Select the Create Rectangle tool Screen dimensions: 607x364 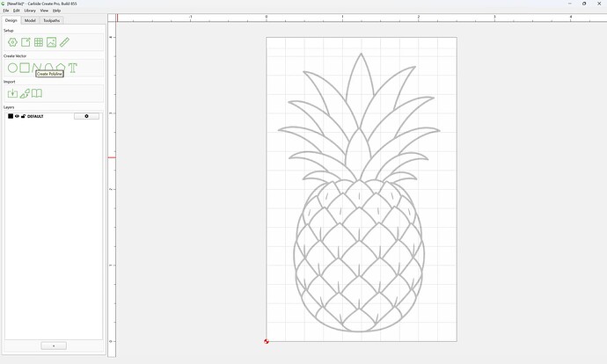pyautogui.click(x=25, y=68)
